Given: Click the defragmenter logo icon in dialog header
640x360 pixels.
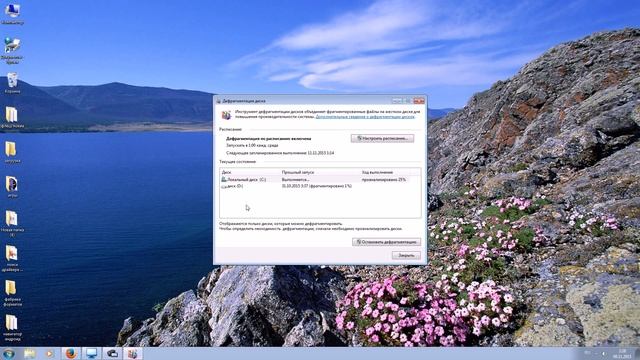Looking at the screenshot, I should [226, 115].
